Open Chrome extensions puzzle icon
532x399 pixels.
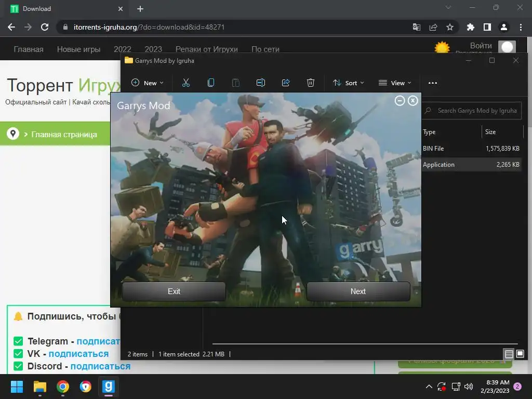pos(471,27)
